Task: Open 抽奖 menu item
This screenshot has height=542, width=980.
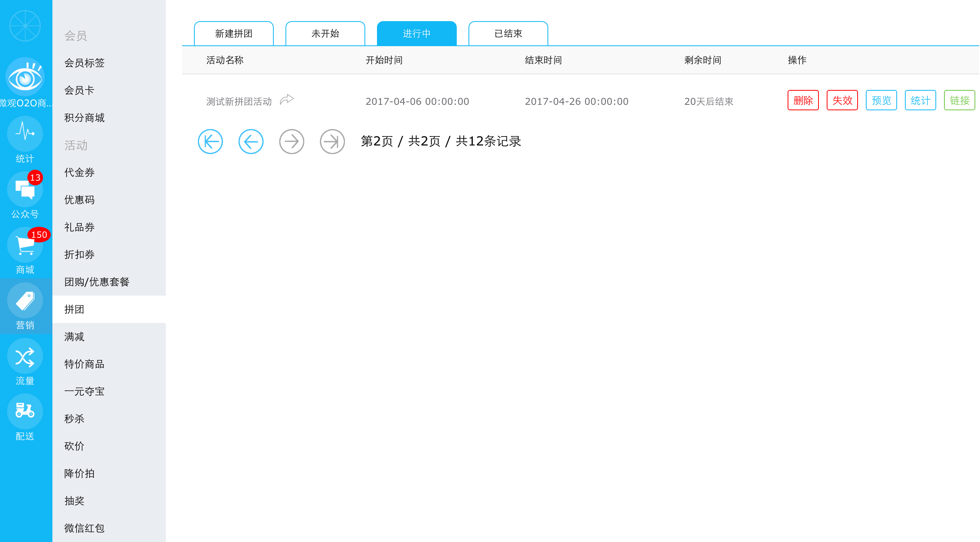Action: (109, 501)
